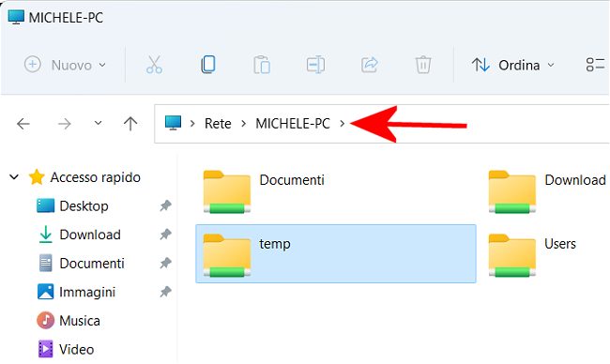Open Video in the sidebar
The width and height of the screenshot is (610, 364).
[66, 349]
